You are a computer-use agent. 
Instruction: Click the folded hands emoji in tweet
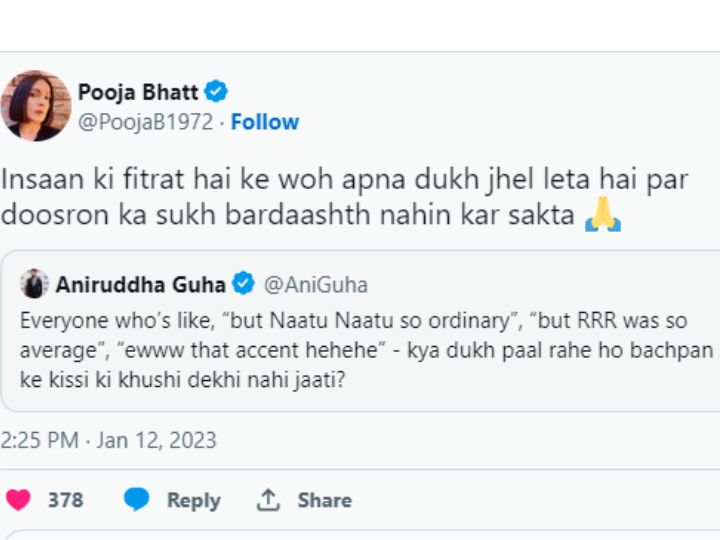(x=603, y=214)
